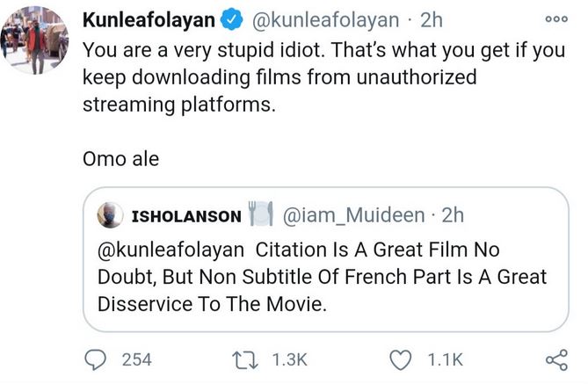Open Kunleafolayan's profile picture
The height and width of the screenshot is (384, 588).
tap(34, 39)
